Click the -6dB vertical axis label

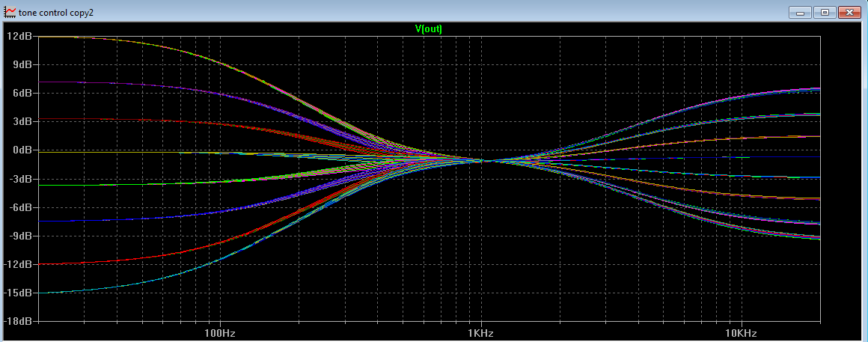pos(22,207)
